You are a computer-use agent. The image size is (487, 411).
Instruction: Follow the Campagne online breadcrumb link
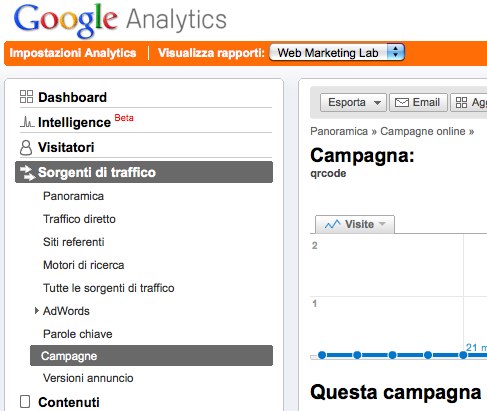pos(423,131)
